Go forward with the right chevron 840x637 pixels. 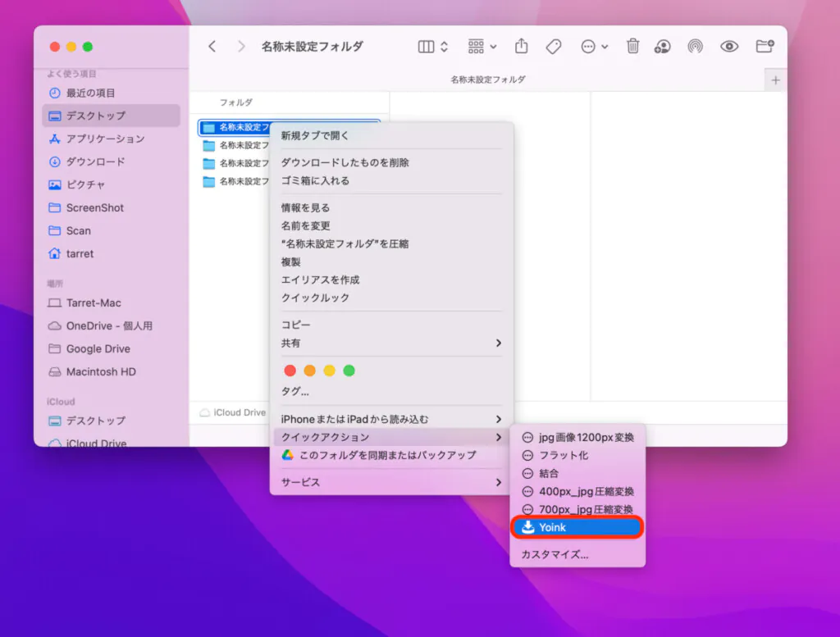pyautogui.click(x=241, y=47)
